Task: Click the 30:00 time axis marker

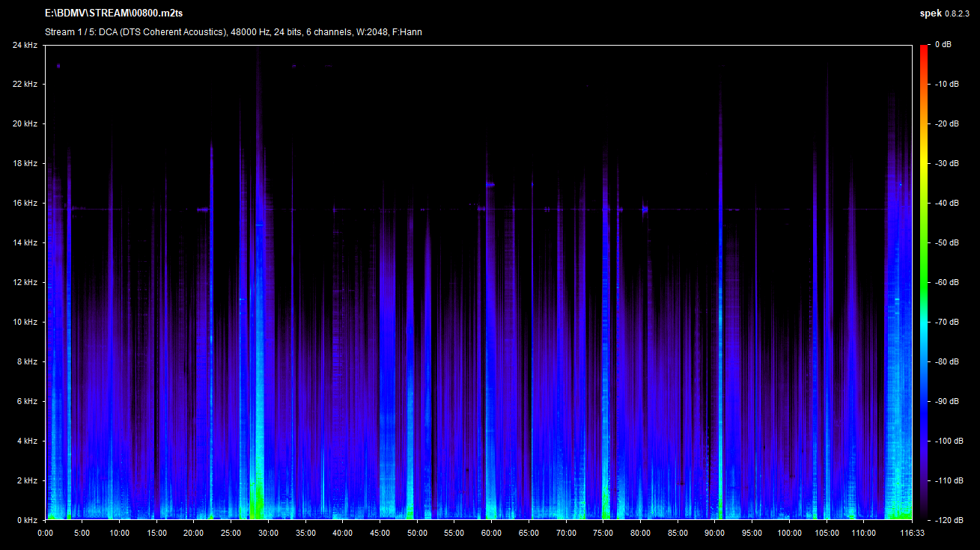Action: tap(268, 533)
